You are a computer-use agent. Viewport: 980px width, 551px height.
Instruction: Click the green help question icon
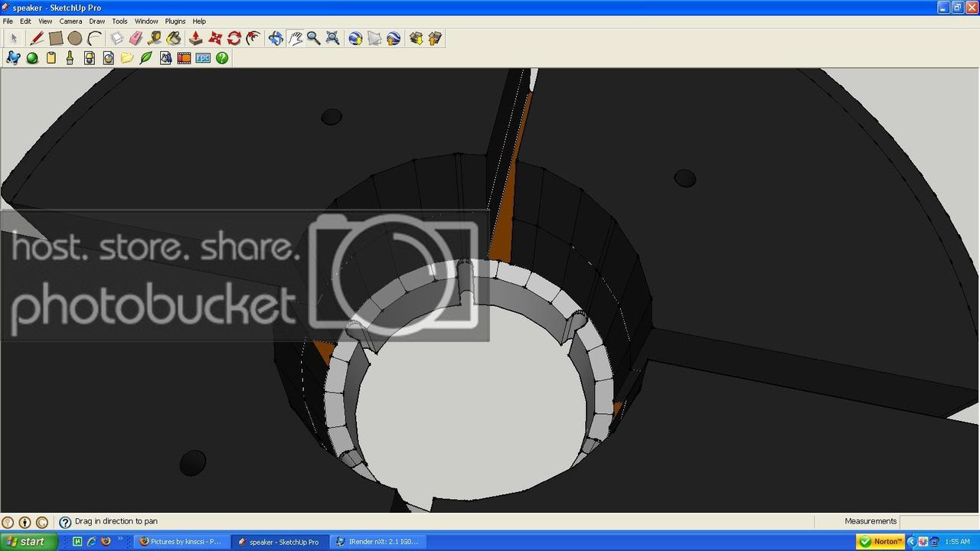tap(222, 57)
